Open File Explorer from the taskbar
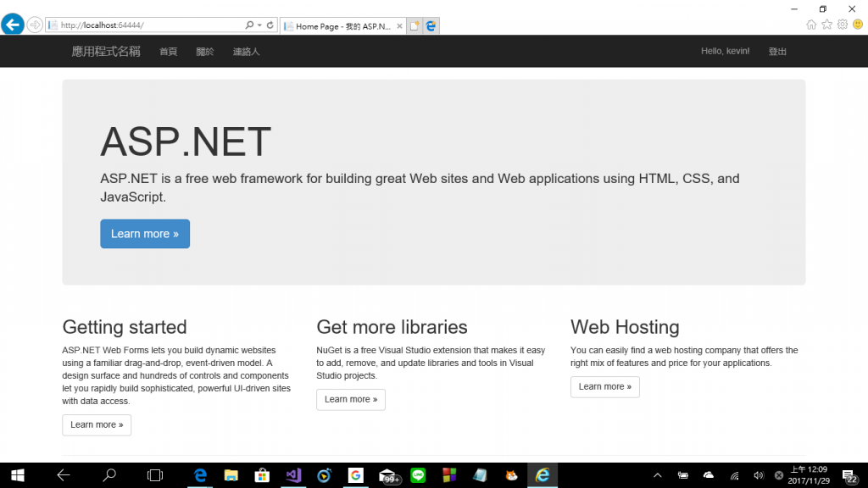 (x=231, y=475)
